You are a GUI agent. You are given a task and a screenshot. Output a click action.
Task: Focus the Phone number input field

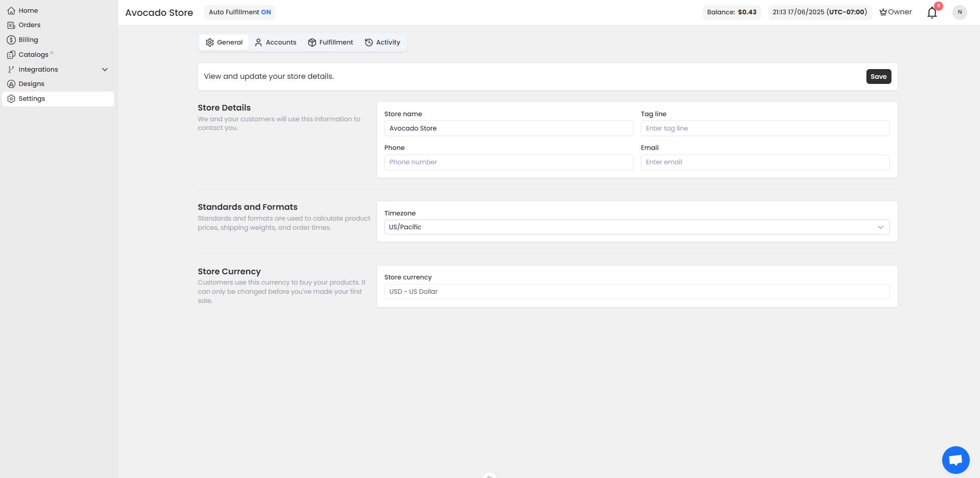point(509,162)
